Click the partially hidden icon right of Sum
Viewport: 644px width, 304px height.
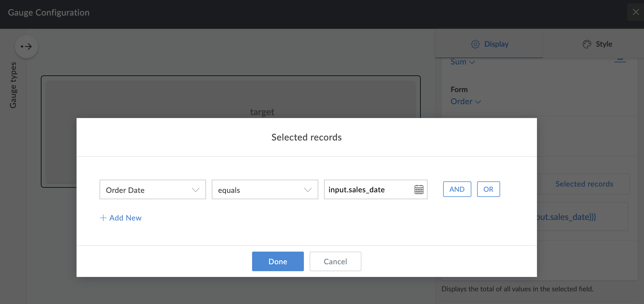point(620,60)
